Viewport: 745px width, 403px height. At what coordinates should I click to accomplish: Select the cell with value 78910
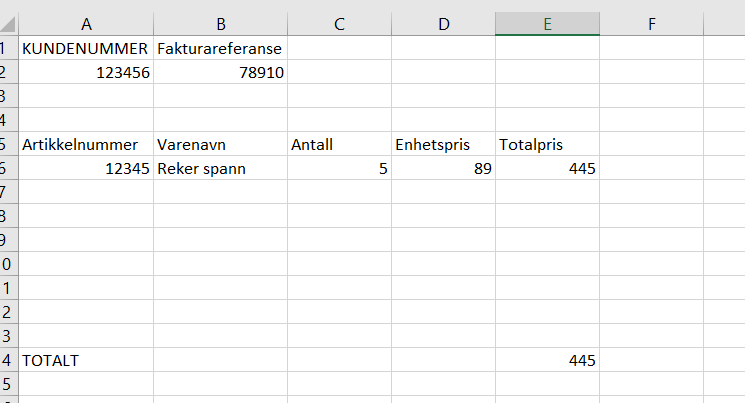[x=220, y=72]
